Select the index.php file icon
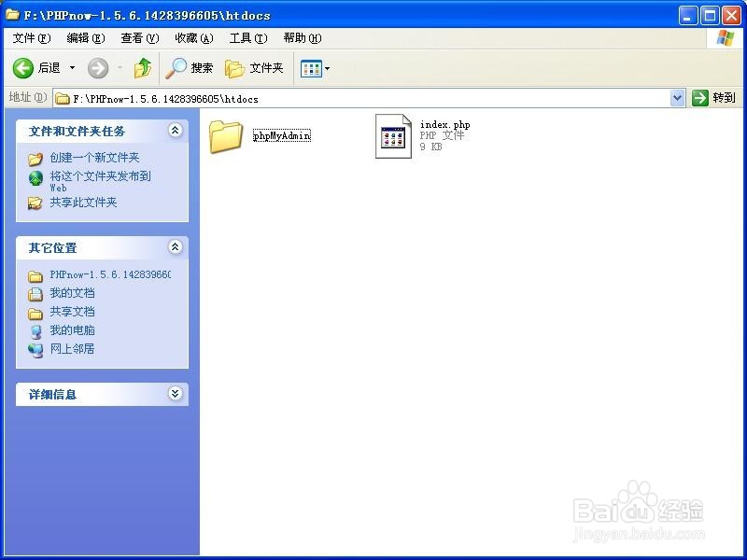Screen dimensions: 747x560 pos(392,137)
